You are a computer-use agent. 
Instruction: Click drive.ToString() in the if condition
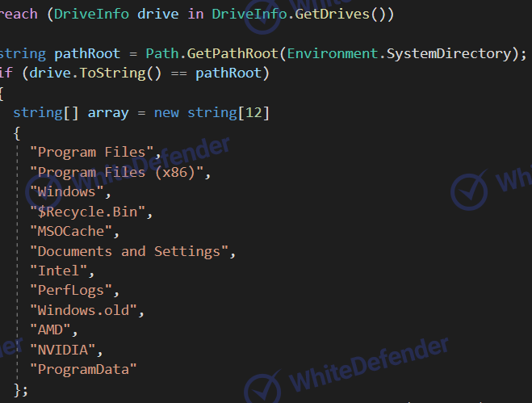tap(95, 73)
